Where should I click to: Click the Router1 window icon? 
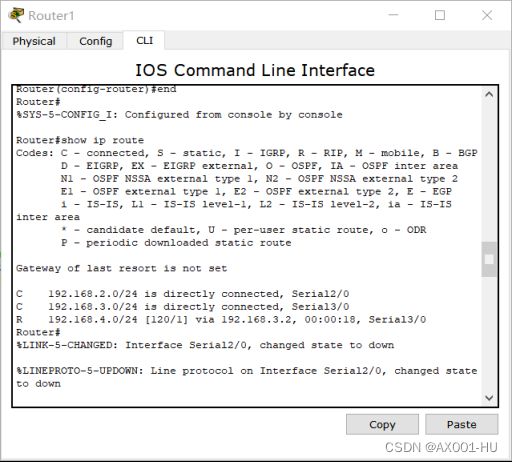(x=16, y=15)
